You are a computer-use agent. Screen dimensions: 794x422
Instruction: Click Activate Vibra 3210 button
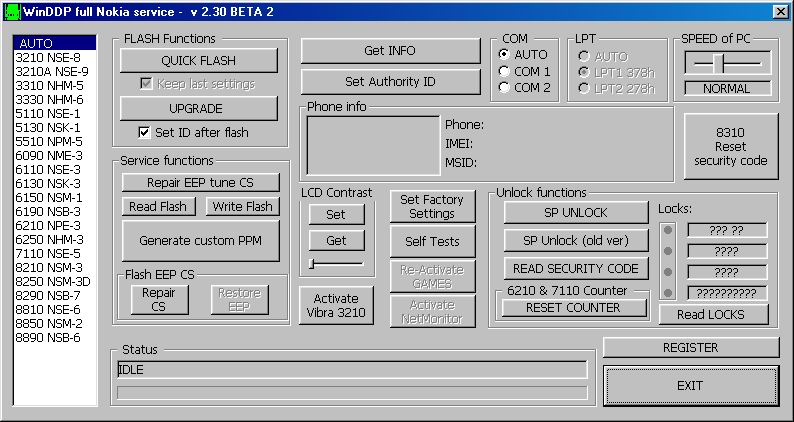pos(336,305)
